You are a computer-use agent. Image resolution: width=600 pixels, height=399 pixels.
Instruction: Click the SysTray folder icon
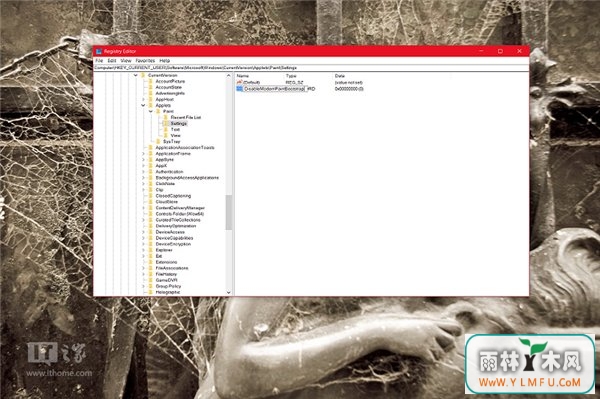coord(158,142)
